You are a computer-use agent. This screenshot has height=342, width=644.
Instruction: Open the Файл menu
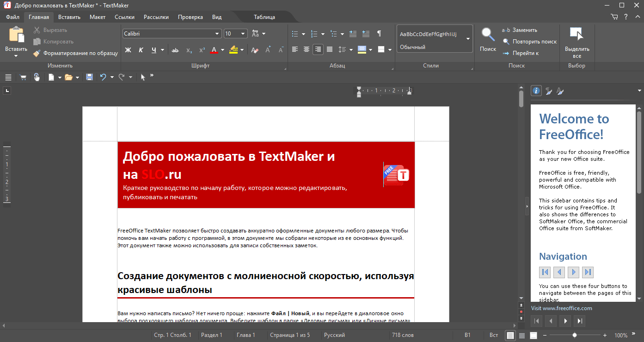(x=12, y=17)
